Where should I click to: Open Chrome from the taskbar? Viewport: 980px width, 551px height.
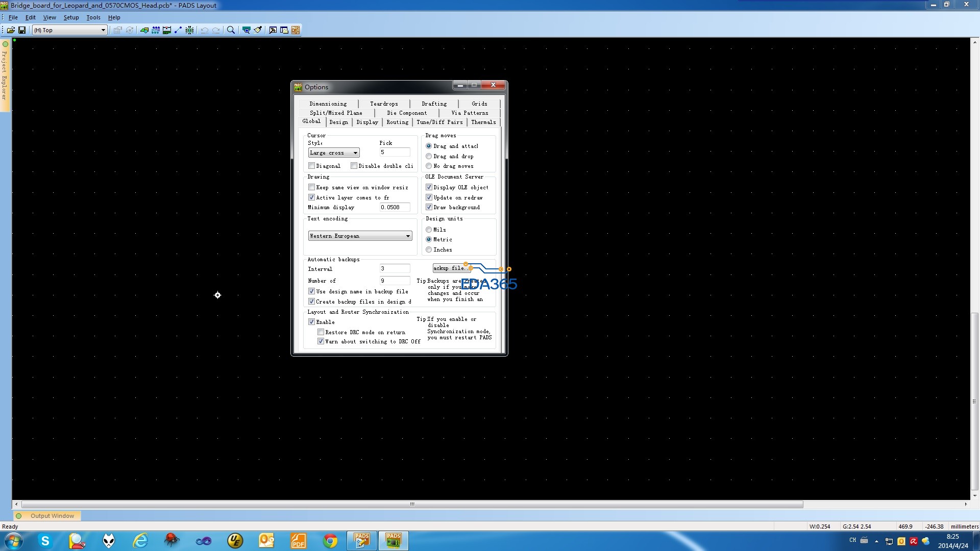(330, 541)
